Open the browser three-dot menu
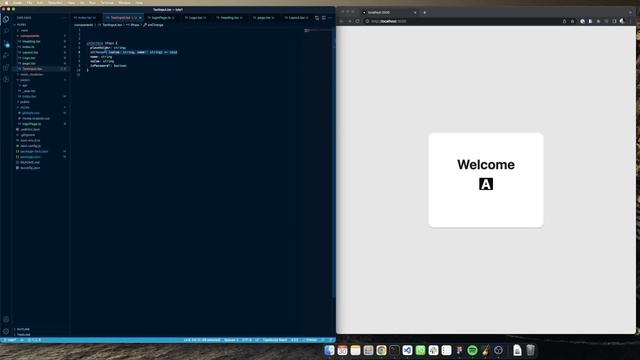This screenshot has height=360, width=640. (631, 21)
